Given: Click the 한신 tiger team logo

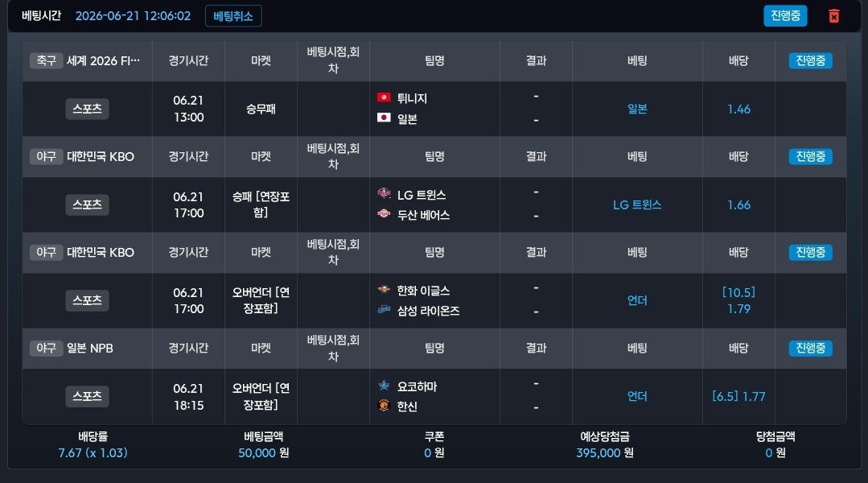Looking at the screenshot, I should click(384, 405).
